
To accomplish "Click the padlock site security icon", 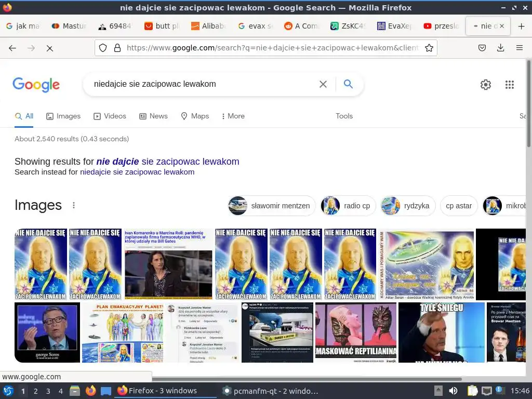I will tap(117, 48).
